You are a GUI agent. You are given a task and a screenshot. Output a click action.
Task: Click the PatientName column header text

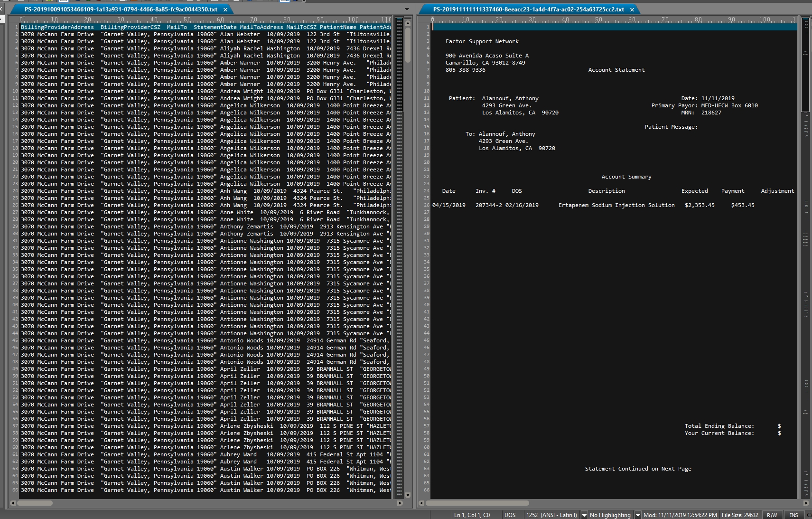pyautogui.click(x=338, y=27)
